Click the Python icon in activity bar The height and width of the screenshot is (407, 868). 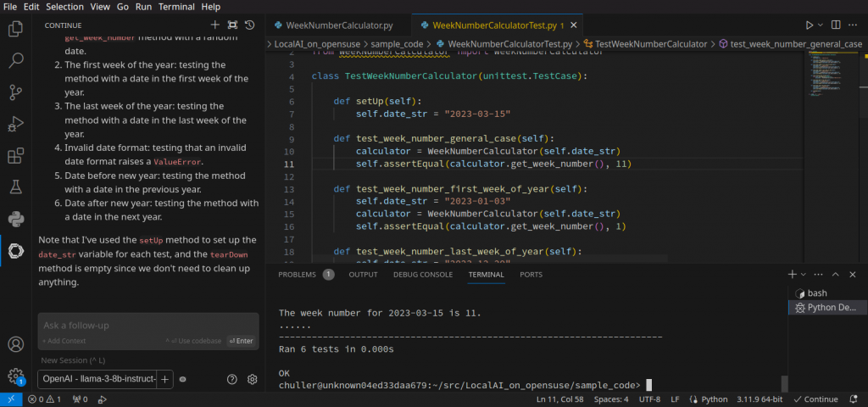pos(15,219)
